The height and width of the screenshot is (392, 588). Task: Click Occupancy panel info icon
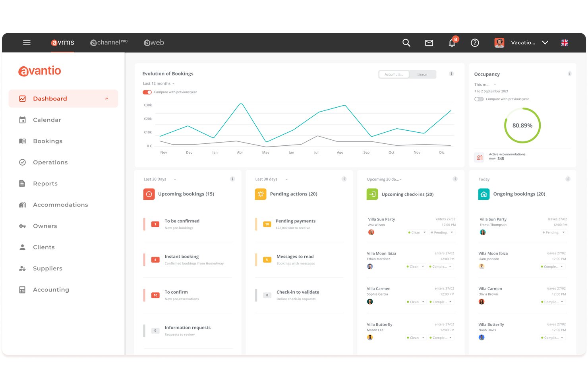click(x=570, y=74)
